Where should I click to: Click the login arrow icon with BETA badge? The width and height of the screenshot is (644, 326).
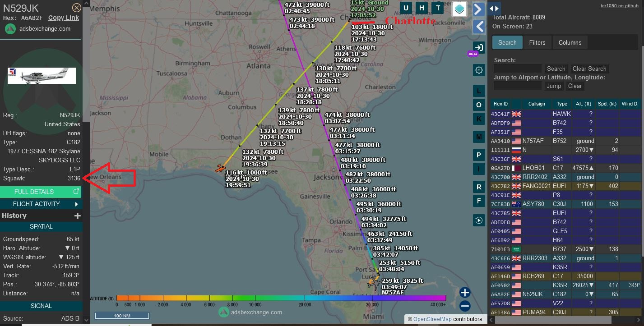pyautogui.click(x=479, y=48)
